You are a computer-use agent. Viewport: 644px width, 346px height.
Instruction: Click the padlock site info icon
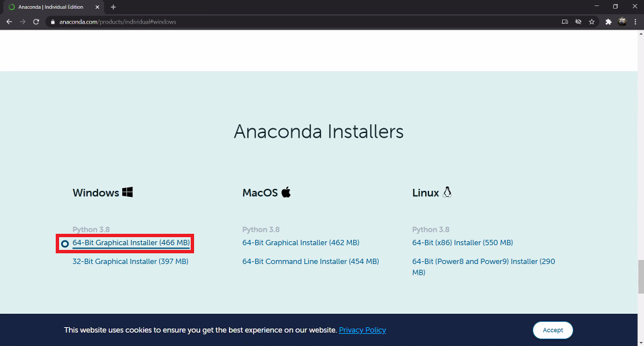[x=52, y=21]
